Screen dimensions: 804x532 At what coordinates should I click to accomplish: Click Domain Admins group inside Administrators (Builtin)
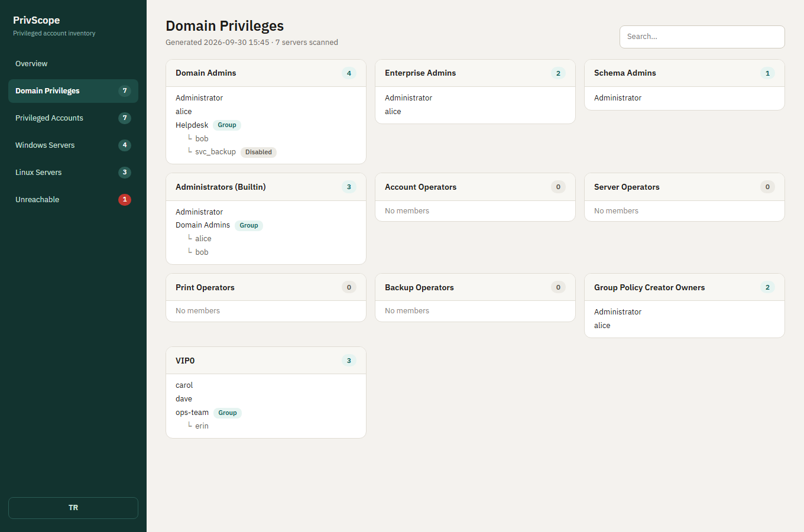coord(203,225)
